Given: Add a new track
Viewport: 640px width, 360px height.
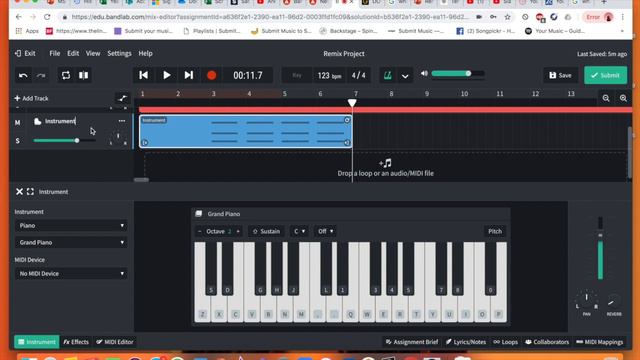Looking at the screenshot, I should [31, 98].
